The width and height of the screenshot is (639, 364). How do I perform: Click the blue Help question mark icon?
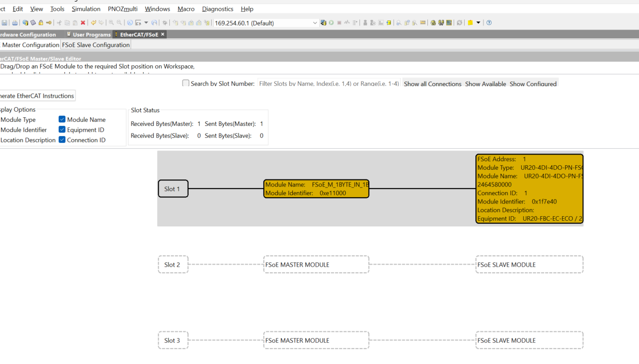[489, 22]
